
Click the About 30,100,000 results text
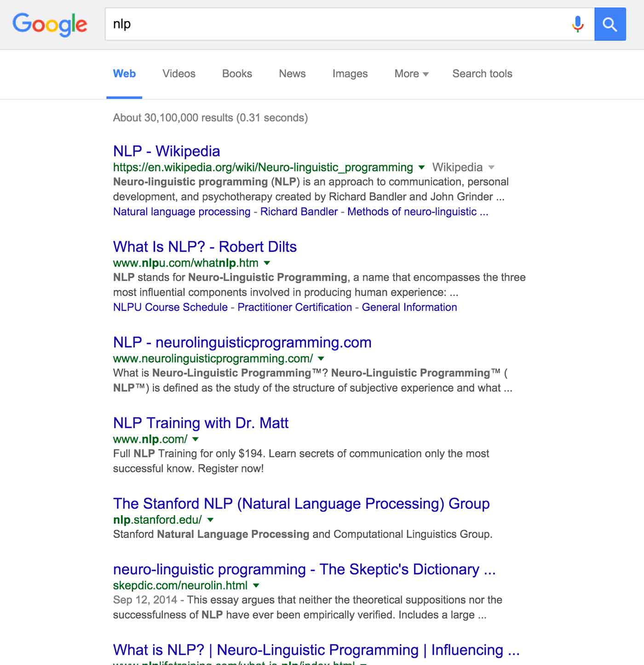210,118
